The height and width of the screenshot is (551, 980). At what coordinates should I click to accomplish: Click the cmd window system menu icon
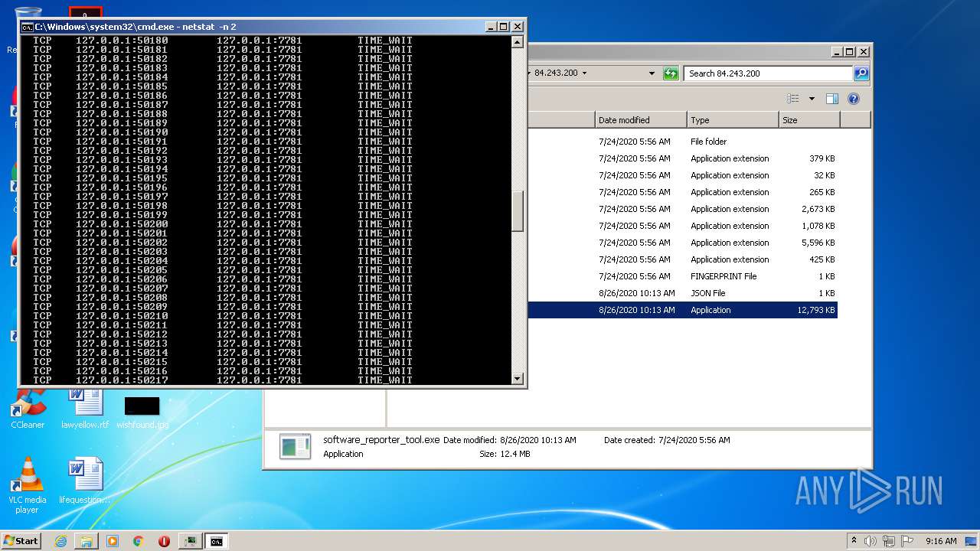[27, 27]
